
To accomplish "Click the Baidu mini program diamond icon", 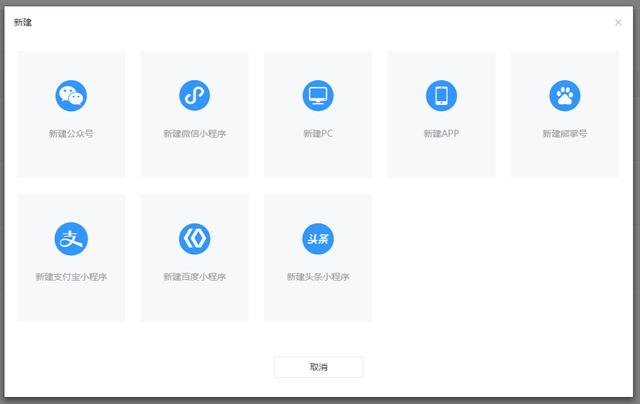I will click(x=194, y=239).
